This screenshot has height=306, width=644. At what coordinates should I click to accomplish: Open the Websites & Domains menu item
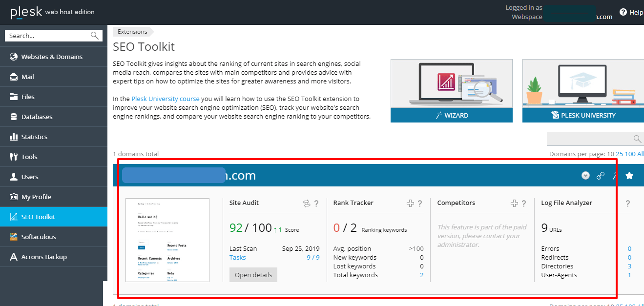click(54, 57)
